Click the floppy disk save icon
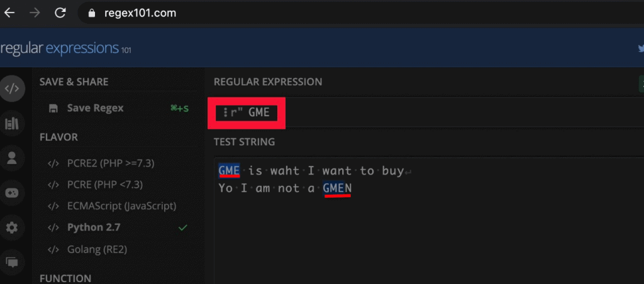The width and height of the screenshot is (644, 284). [x=53, y=108]
